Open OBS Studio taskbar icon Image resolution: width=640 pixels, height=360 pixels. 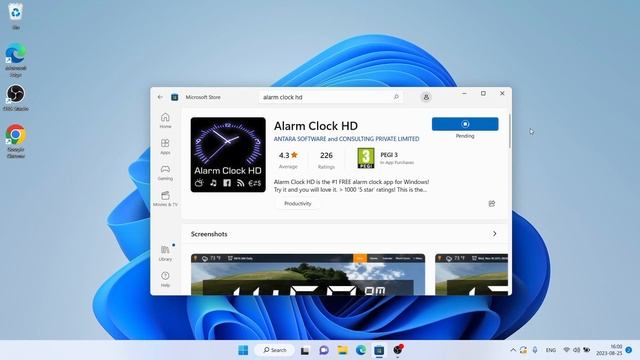(x=398, y=350)
